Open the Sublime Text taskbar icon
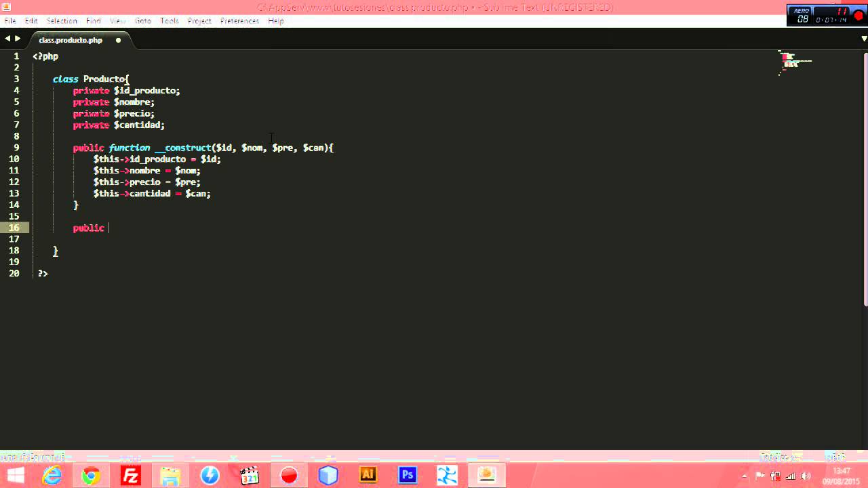Image resolution: width=868 pixels, height=488 pixels. coord(487,476)
